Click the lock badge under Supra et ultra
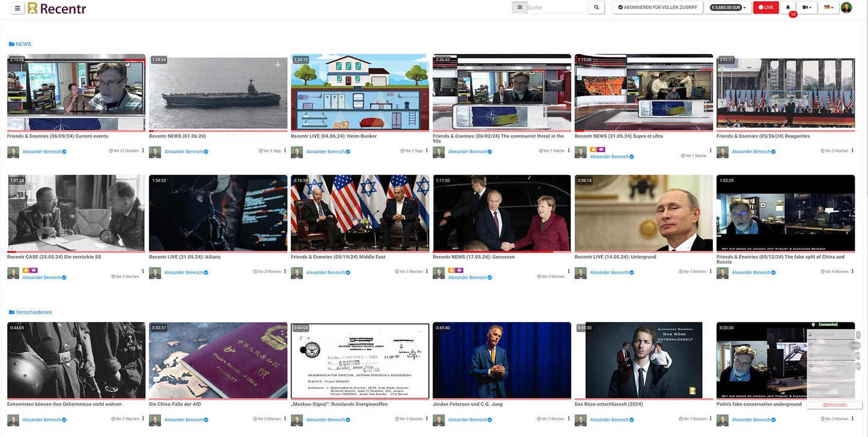 pos(593,149)
